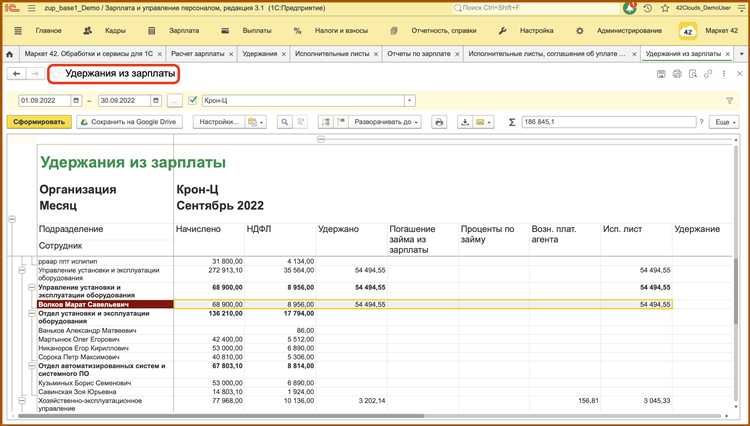Print report using header printer icon
The height and width of the screenshot is (426, 750).
pos(677,74)
